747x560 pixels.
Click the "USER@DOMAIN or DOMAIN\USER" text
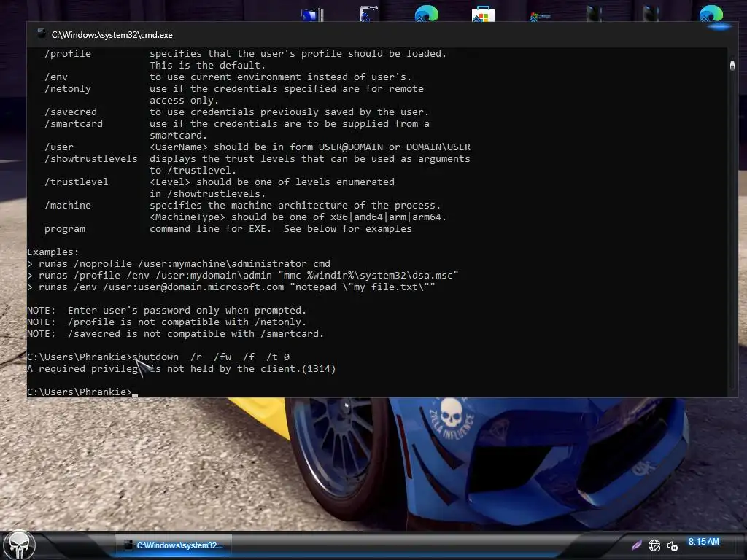click(x=395, y=147)
